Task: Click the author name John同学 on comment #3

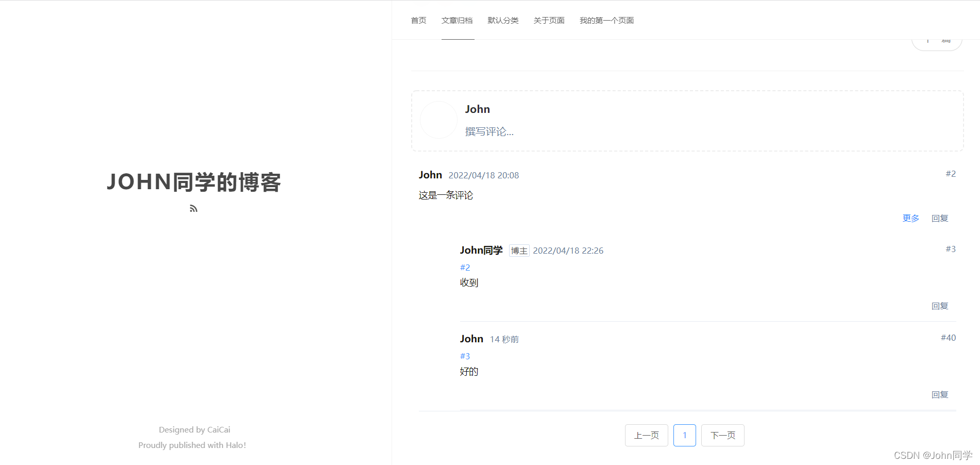Action: [481, 250]
